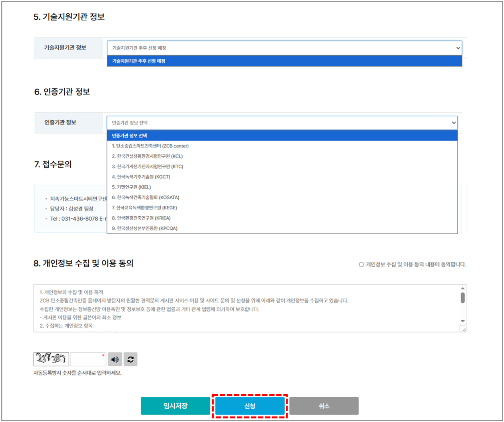Refresh the captcha image
504x422 pixels.
click(131, 359)
